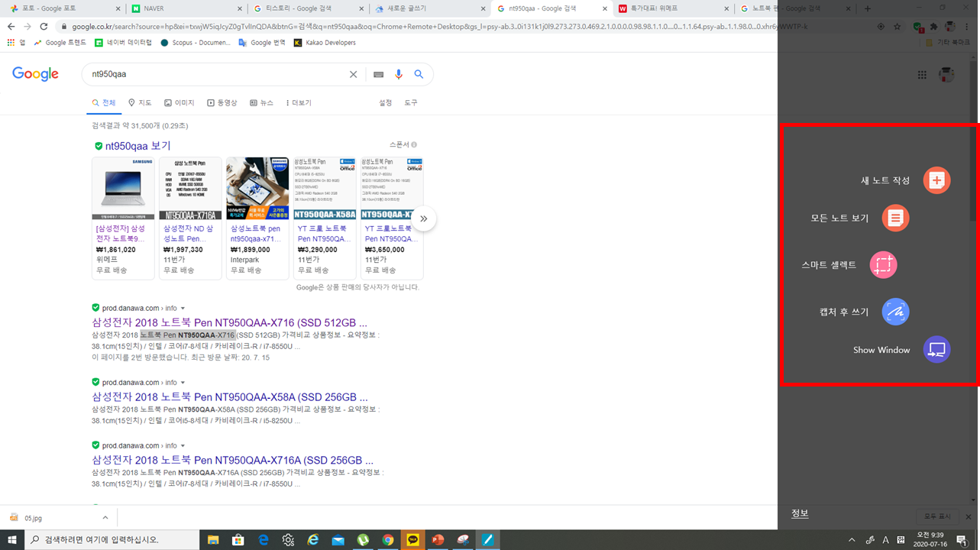The width and height of the screenshot is (980, 550).
Task: Open the Google apps grid icon
Action: [922, 75]
